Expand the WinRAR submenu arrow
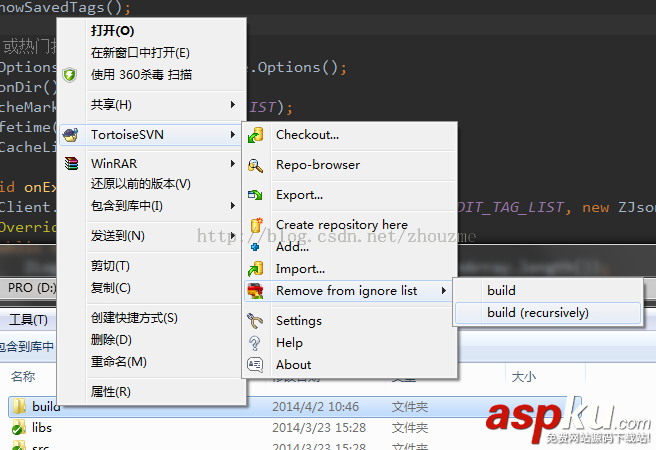Viewport: 656px width, 450px height. click(233, 164)
